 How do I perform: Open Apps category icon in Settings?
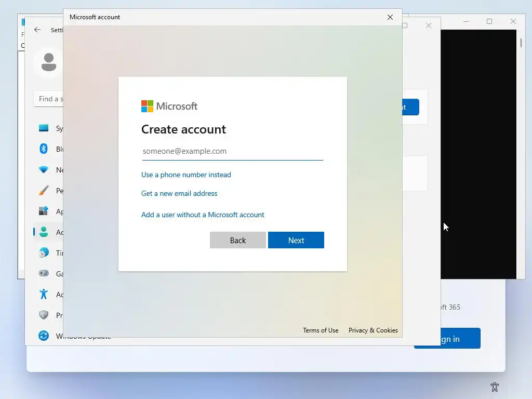point(44,211)
